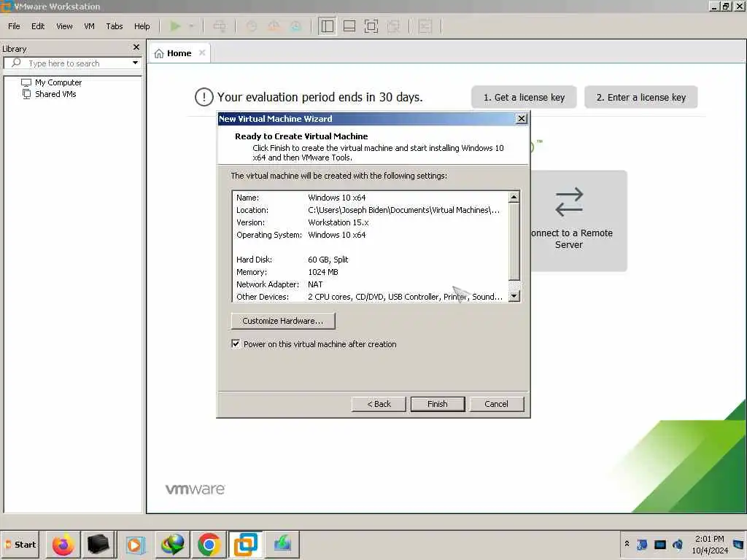Toggle the thumbnail bar view icon
Image resolution: width=747 pixels, height=560 pixels.
pyautogui.click(x=349, y=26)
